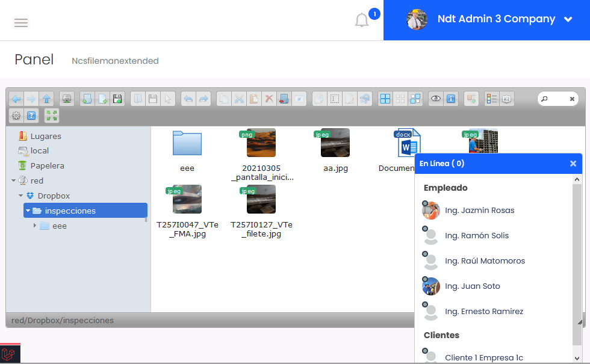Image resolution: width=590 pixels, height=364 pixels.
Task: Open the mount network volume tool
Action: 67,99
